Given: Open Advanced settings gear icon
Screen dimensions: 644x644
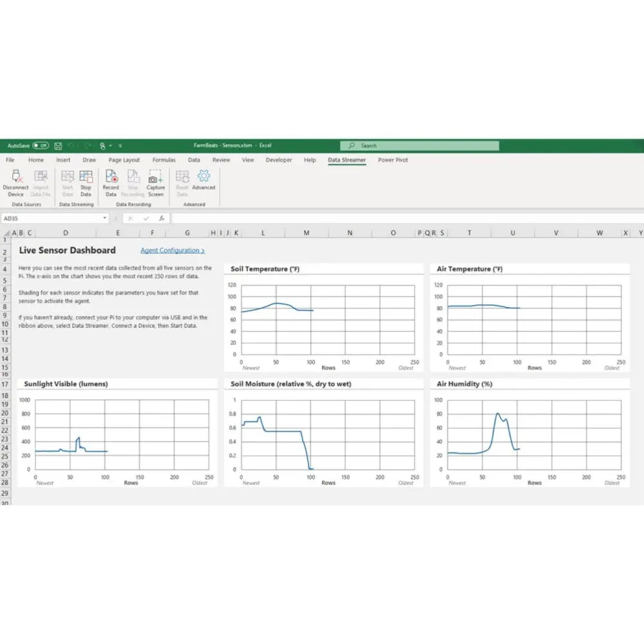Looking at the screenshot, I should 204,176.
